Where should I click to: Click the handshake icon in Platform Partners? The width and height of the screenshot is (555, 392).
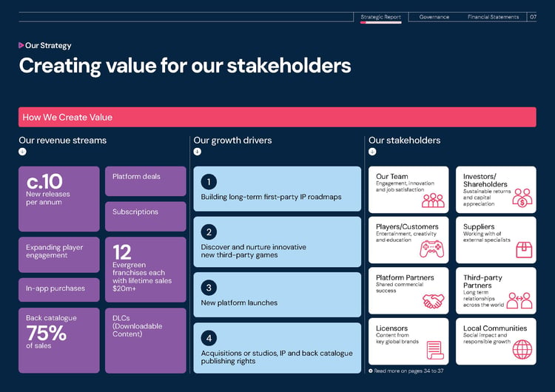(433, 301)
